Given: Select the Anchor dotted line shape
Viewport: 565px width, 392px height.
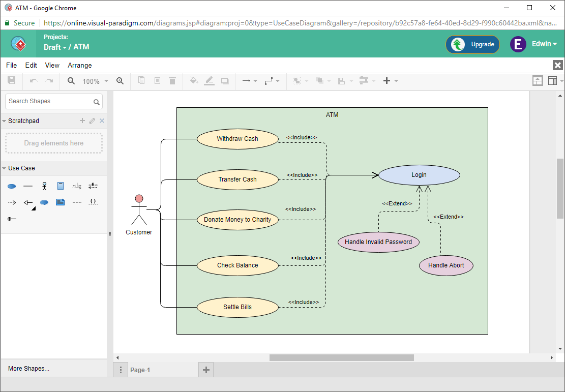Looking at the screenshot, I should tap(77, 202).
